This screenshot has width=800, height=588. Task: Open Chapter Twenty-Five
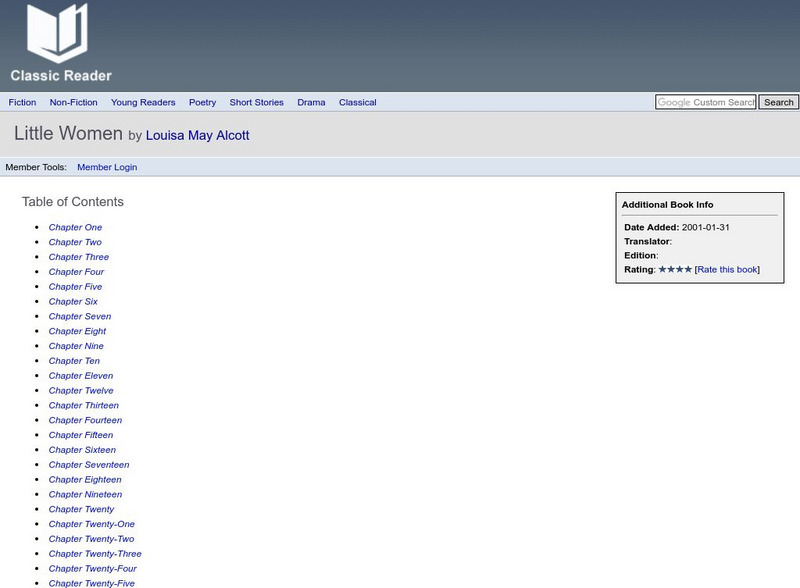[92, 583]
